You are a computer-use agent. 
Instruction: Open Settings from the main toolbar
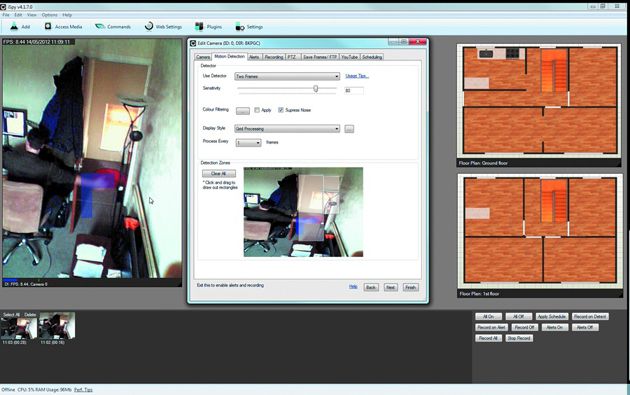249,27
